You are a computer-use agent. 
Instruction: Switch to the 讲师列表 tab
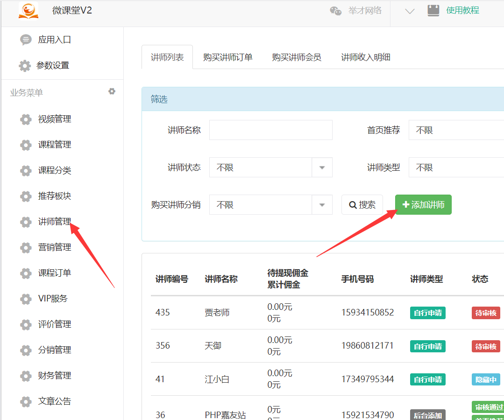pyautogui.click(x=167, y=57)
